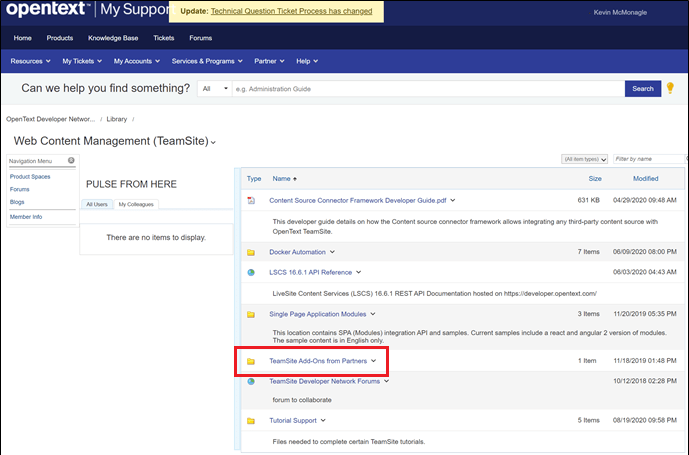Open Member Info in the Navigation Menu
The image size is (689, 455).
click(26, 217)
